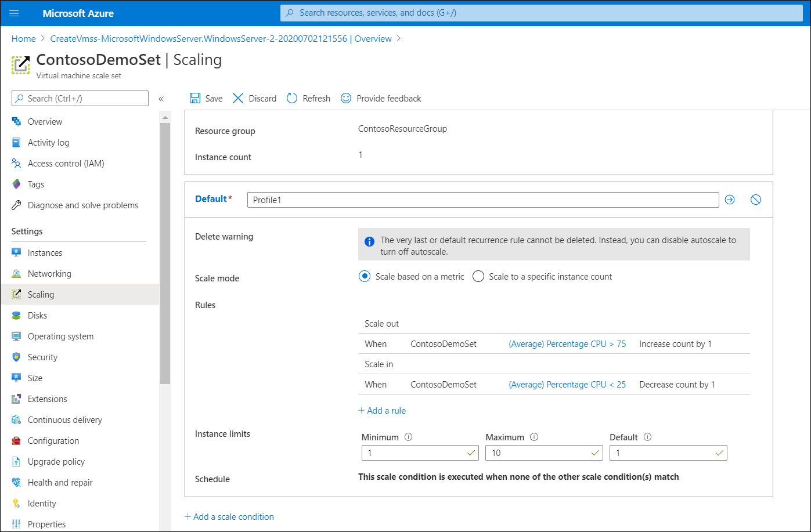Collapse the left menu with double chevron
This screenshot has height=532, width=811.
coord(161,99)
